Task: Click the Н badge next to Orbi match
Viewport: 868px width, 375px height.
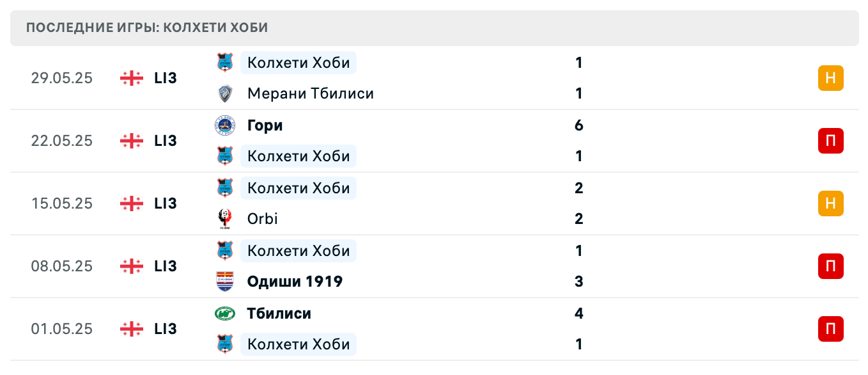Action: pos(830,203)
